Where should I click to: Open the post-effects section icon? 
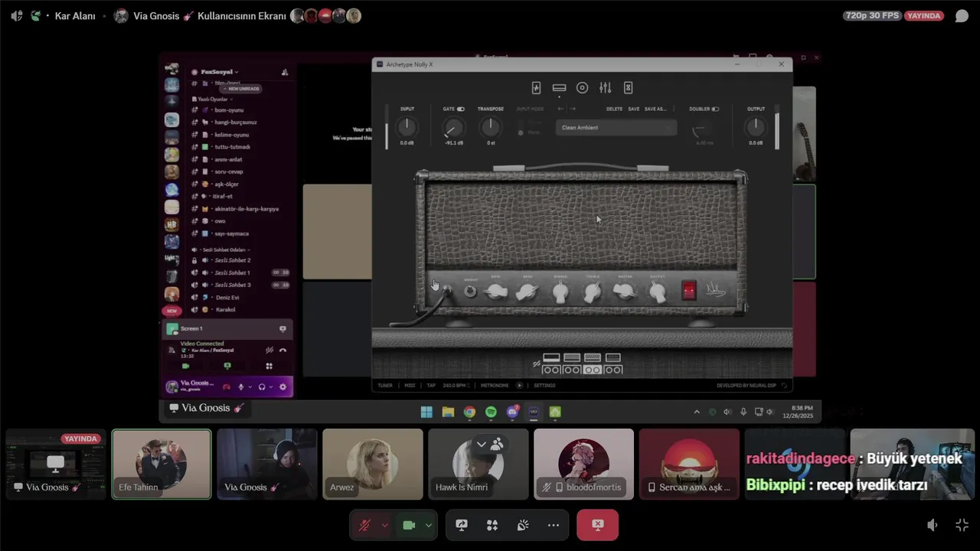coord(628,88)
